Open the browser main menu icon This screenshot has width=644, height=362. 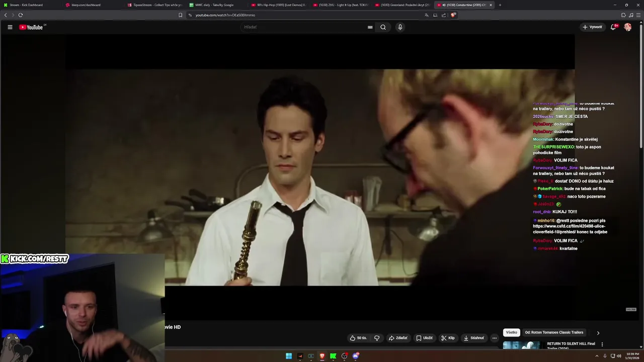pos(638,15)
